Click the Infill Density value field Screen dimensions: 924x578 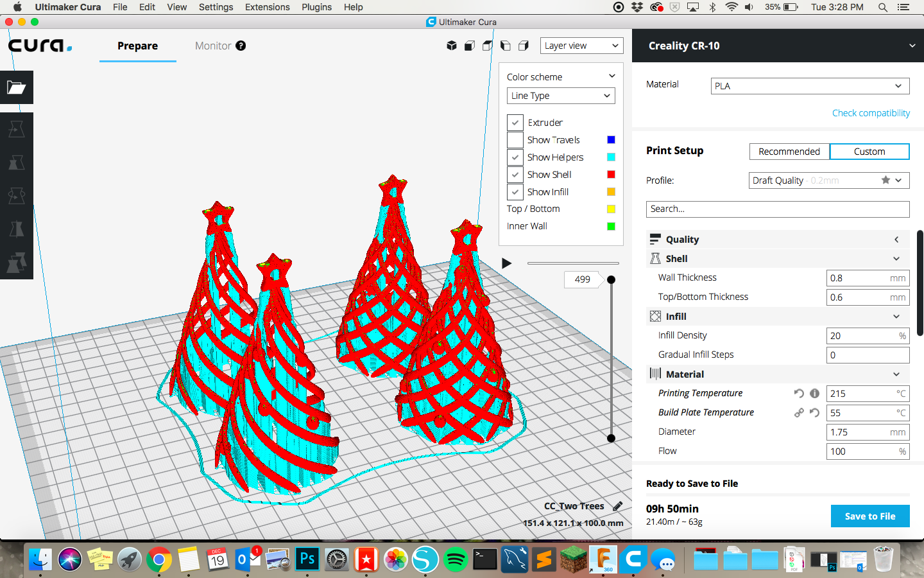868,336
